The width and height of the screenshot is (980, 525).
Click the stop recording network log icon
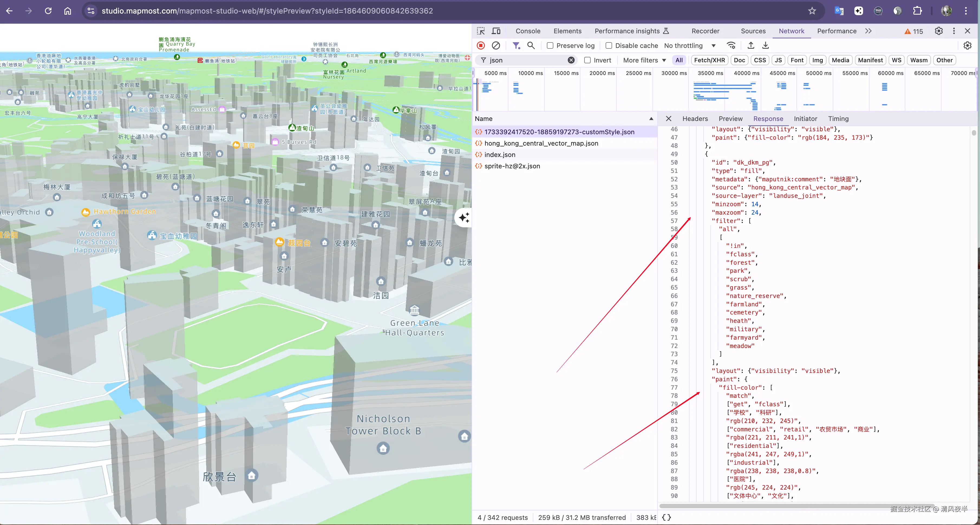(481, 46)
